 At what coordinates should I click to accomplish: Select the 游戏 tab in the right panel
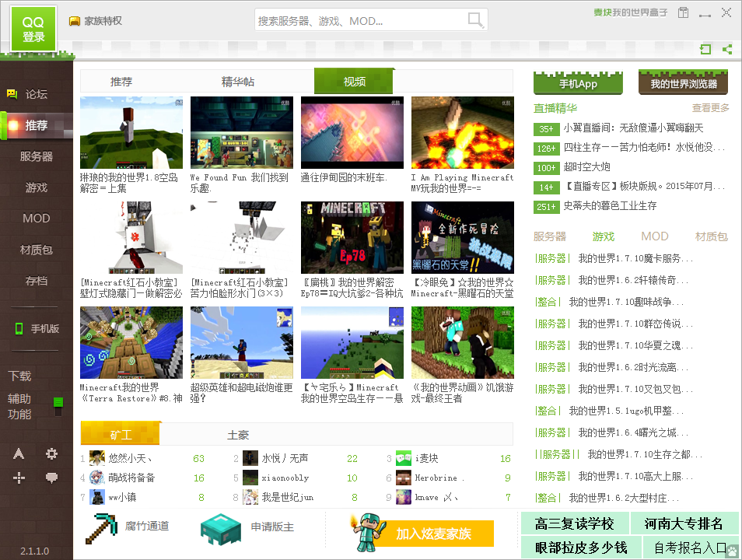click(x=603, y=236)
